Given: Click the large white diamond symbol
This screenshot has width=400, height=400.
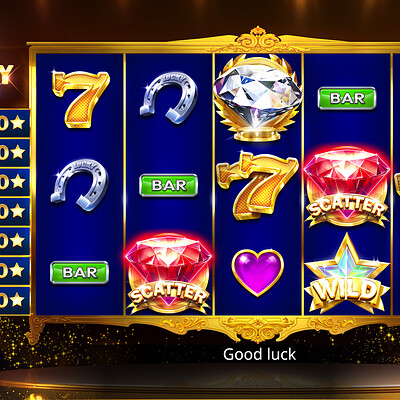Looking at the screenshot, I should [x=257, y=98].
